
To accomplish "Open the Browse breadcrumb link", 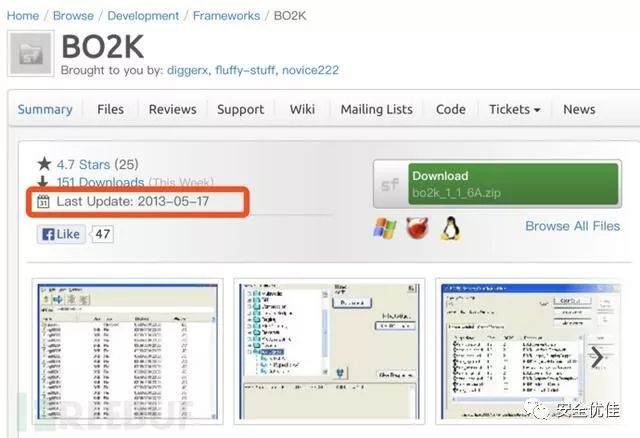I will point(73,16).
